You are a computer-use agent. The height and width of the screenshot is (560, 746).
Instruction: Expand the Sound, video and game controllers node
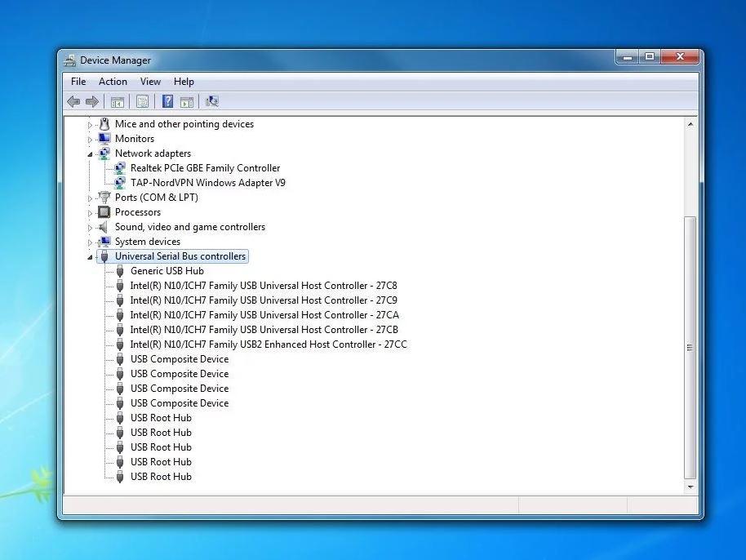(x=91, y=227)
